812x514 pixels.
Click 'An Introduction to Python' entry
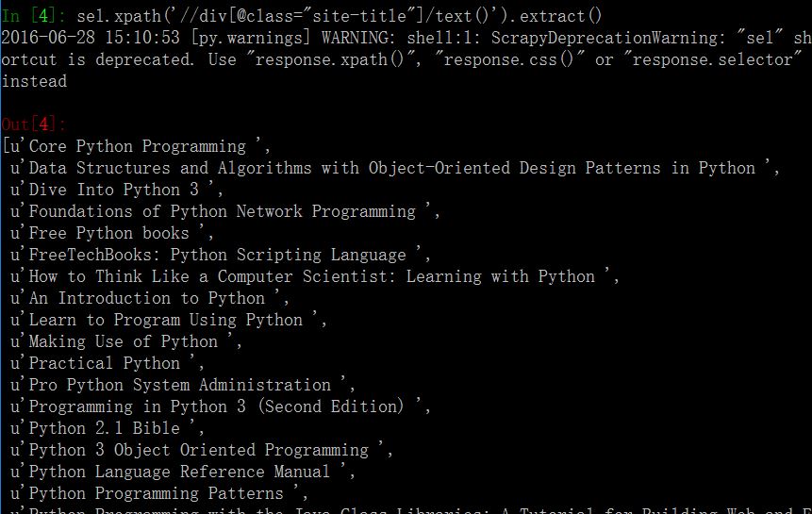coord(147,298)
